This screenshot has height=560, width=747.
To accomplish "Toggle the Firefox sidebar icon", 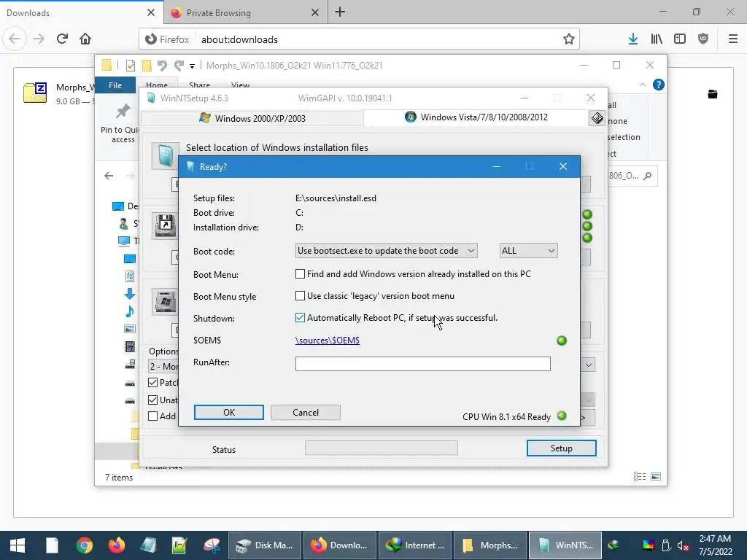I will point(680,39).
